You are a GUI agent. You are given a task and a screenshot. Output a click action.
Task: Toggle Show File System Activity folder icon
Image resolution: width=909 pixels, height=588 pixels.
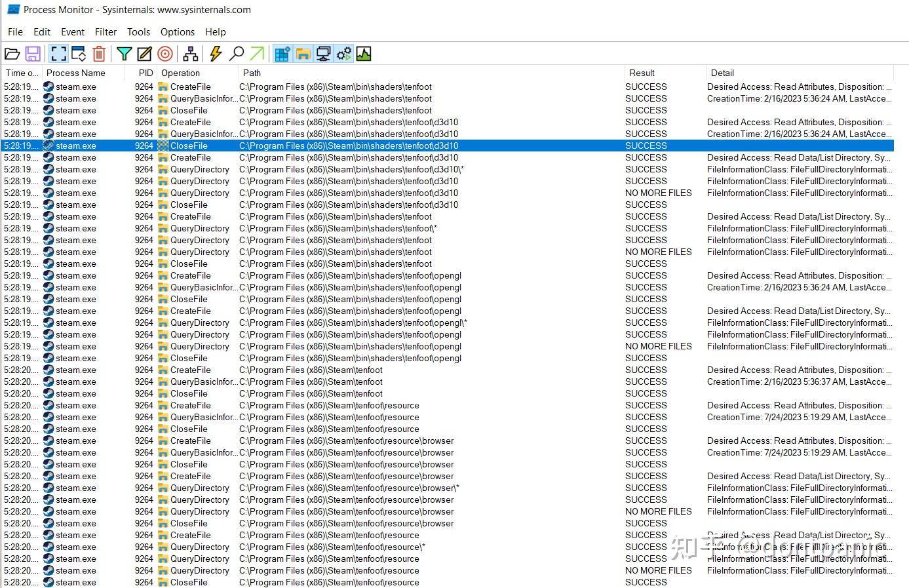[x=303, y=54]
